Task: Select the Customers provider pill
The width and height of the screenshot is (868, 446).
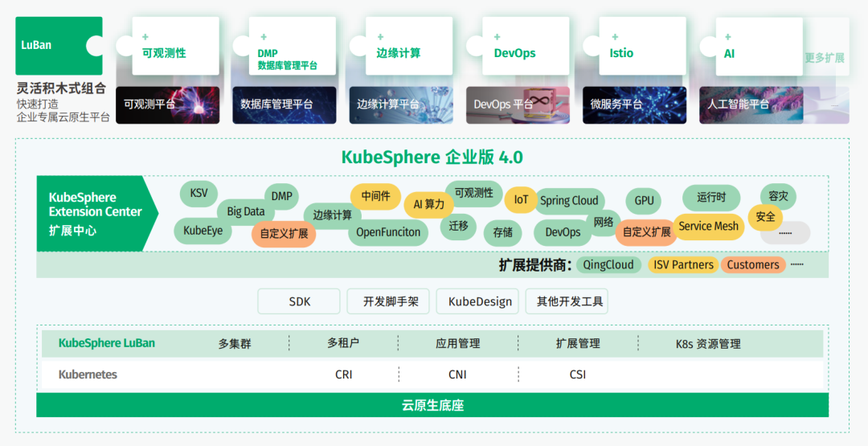Action: (x=753, y=265)
